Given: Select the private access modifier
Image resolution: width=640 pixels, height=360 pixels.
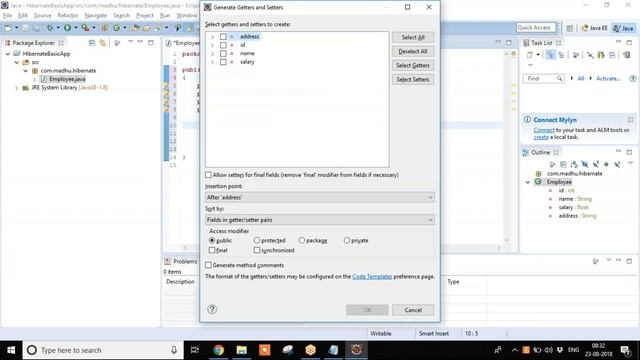Looking at the screenshot, I should click(347, 240).
